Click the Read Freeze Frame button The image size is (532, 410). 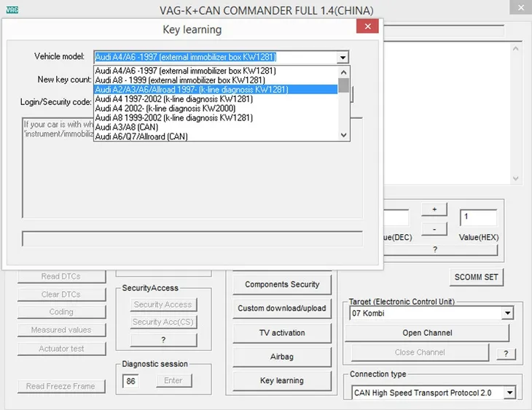pyautogui.click(x=61, y=386)
